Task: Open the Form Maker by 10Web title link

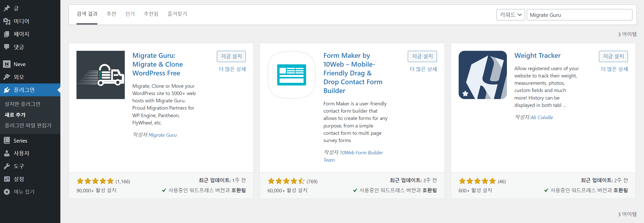Action: click(353, 73)
